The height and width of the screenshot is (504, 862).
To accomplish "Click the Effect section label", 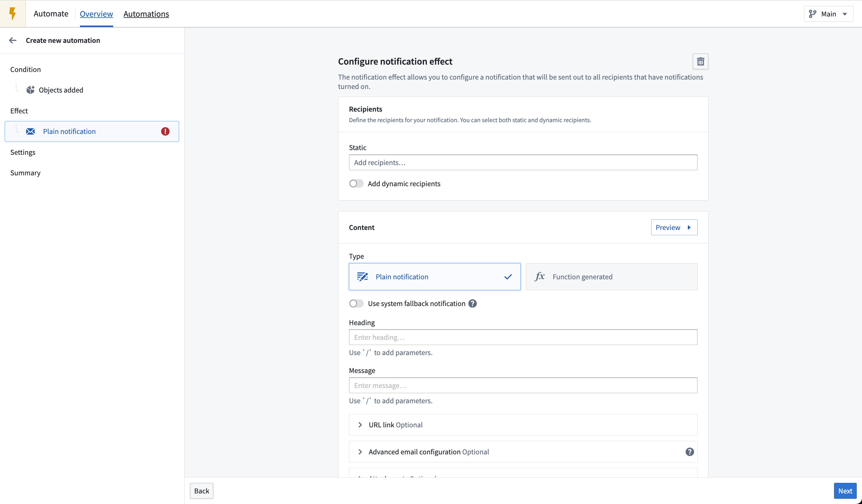I will coord(19,111).
